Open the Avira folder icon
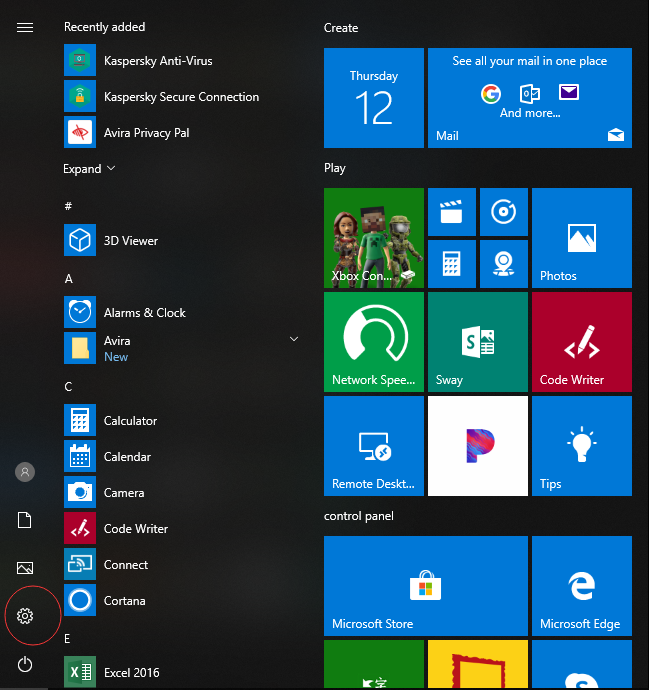Screen dimensions: 649x690 point(80,348)
